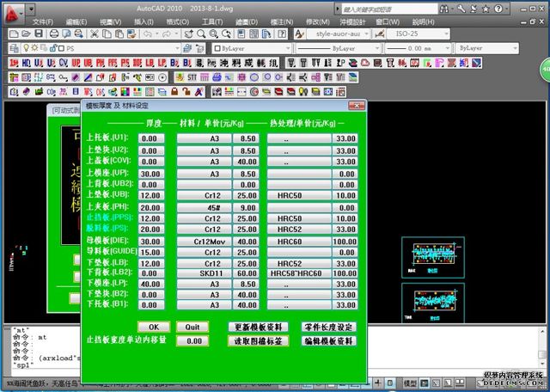This screenshot has width=550, height=392.
Task: Toggle layer lock padlock icon
Action: [x=52, y=48]
